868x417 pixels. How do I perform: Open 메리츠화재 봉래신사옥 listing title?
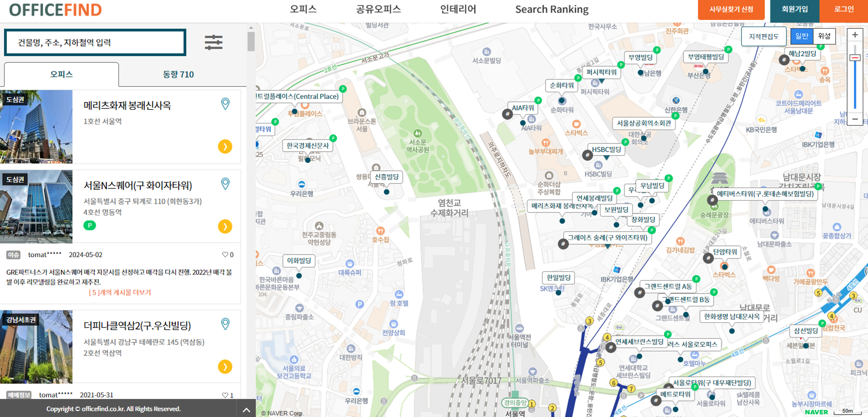pos(127,106)
